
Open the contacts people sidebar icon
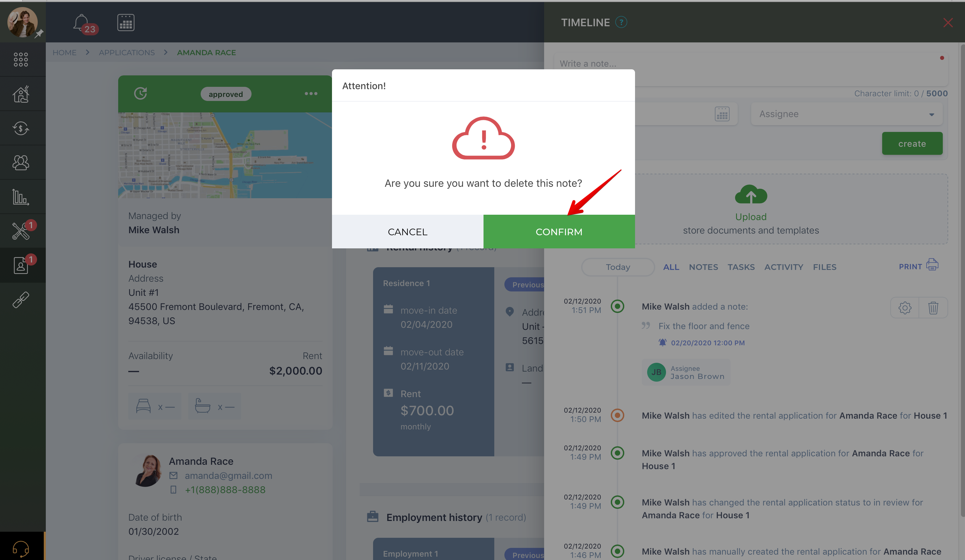[21, 162]
